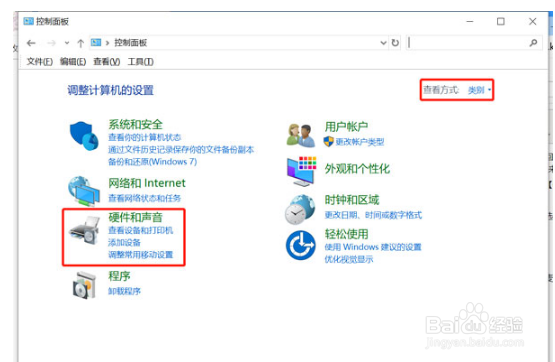The height and width of the screenshot is (362, 555).
Task: Click 查看设备和打印机 link
Action: (141, 230)
